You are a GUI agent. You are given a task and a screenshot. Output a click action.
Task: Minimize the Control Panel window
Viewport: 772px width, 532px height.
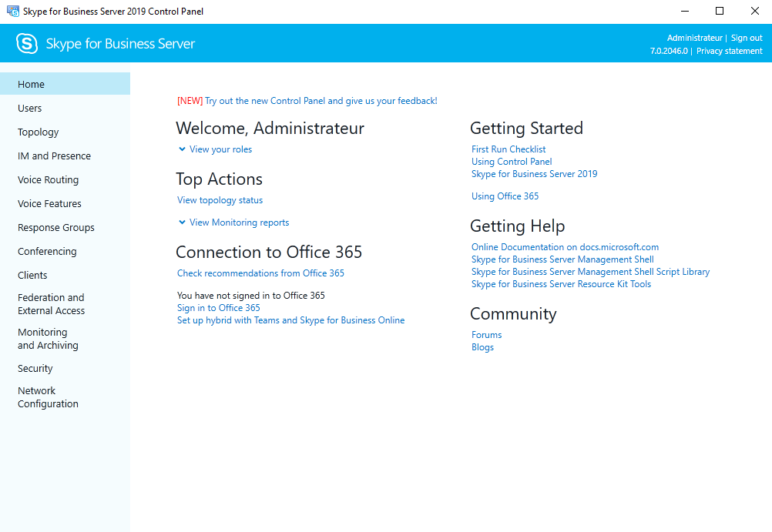684,11
